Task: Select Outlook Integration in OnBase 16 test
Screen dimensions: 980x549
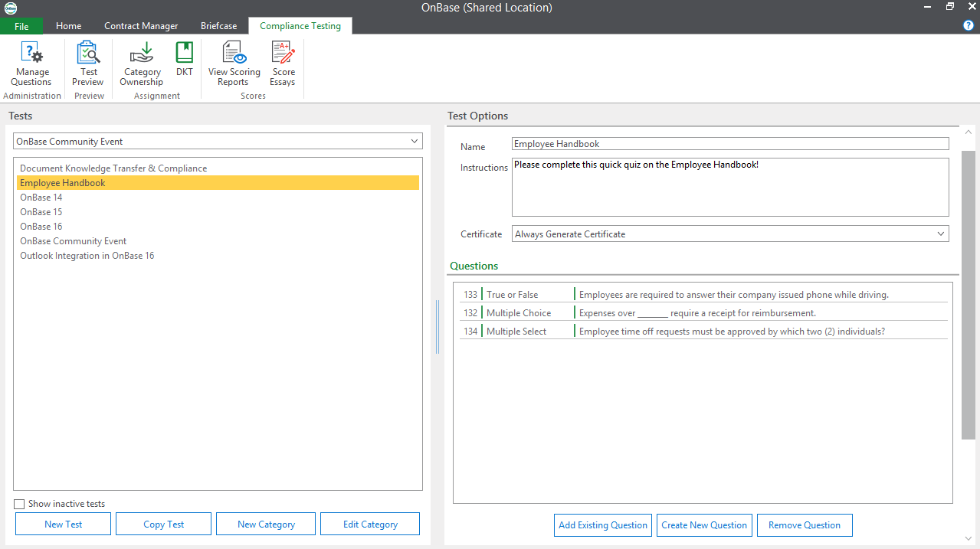Action: [x=218, y=256]
